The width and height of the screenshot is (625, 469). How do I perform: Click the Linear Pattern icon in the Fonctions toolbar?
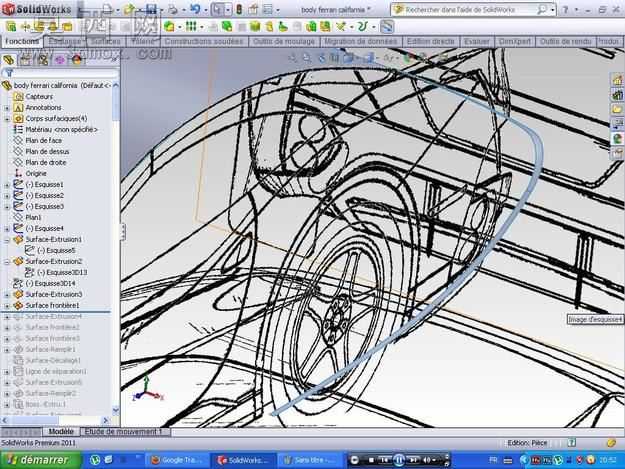tap(191, 27)
